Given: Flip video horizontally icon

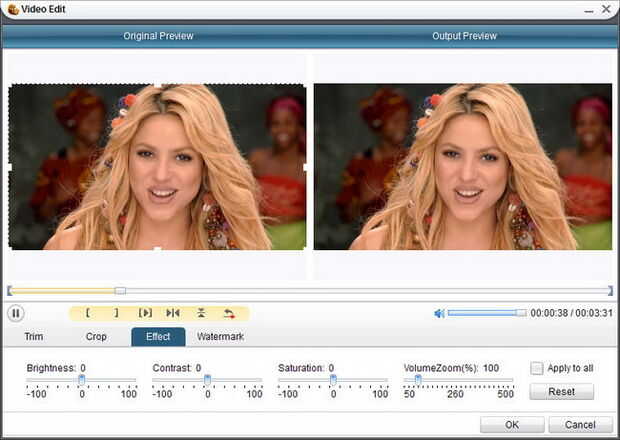Looking at the screenshot, I should point(173,313).
